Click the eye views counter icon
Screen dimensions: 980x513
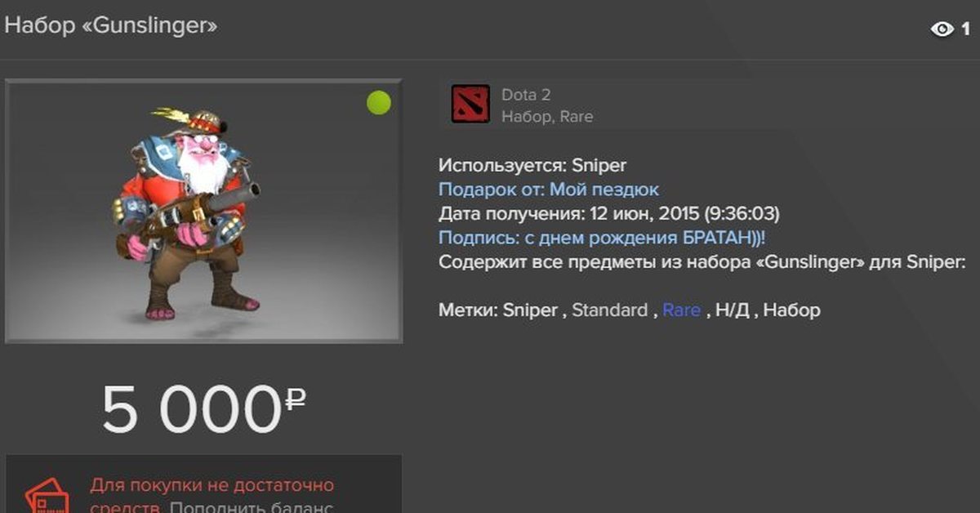(x=942, y=29)
